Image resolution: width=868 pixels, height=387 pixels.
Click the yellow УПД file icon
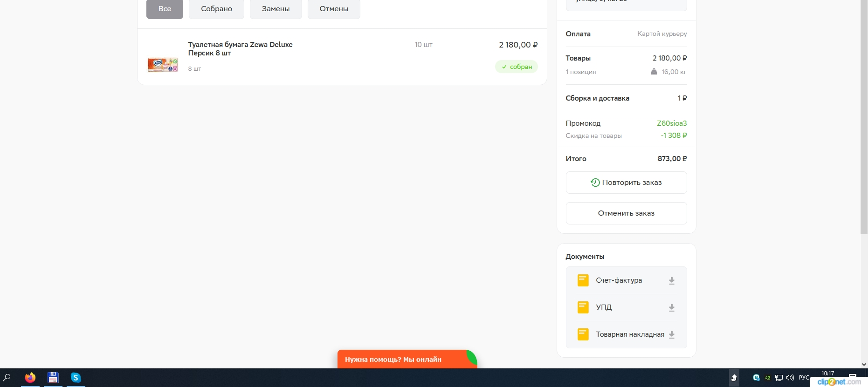(583, 307)
